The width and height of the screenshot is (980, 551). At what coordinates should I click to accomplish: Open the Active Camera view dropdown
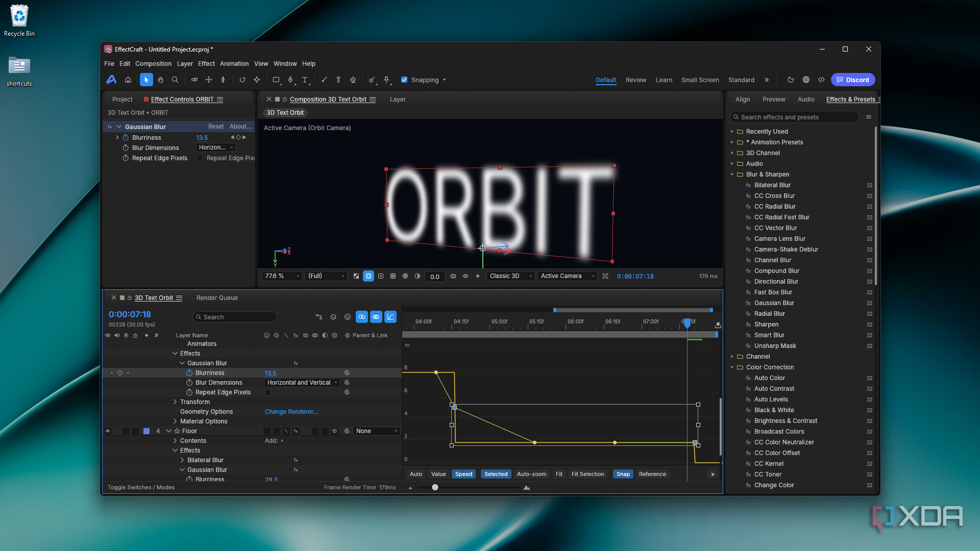tap(567, 276)
